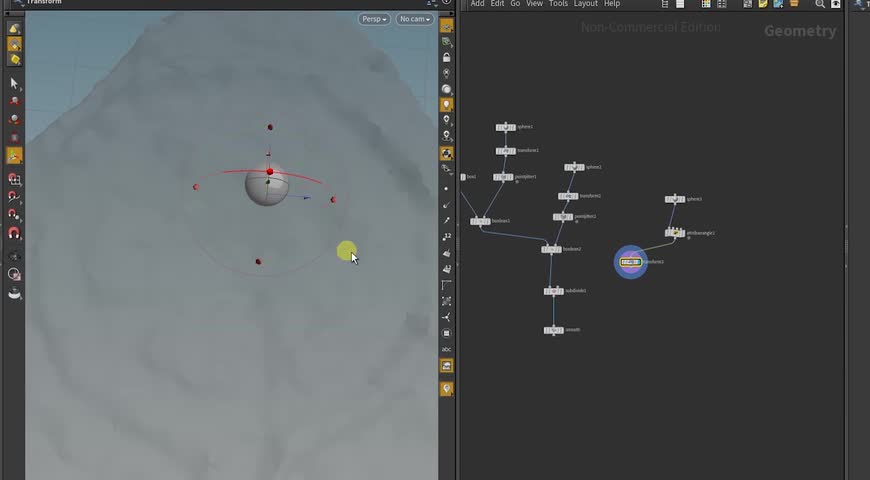Select the subdivide1 node
The width and height of the screenshot is (870, 480).
[554, 291]
